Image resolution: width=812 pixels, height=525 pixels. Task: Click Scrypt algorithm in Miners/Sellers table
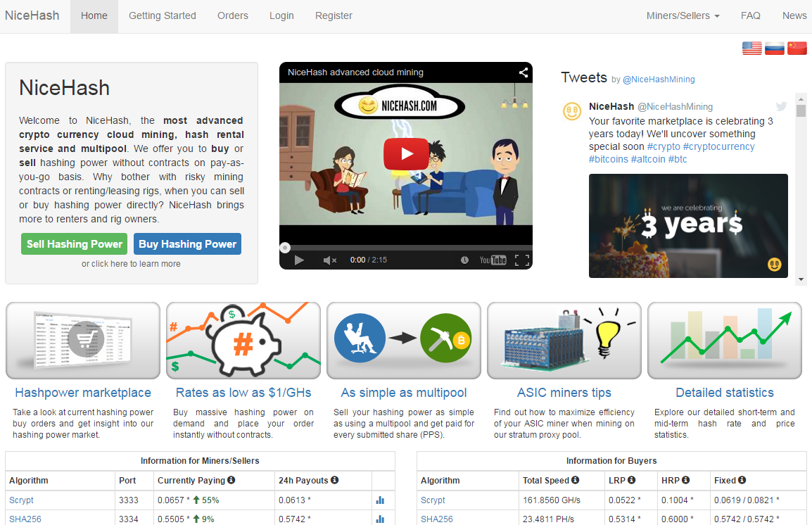pyautogui.click(x=21, y=500)
